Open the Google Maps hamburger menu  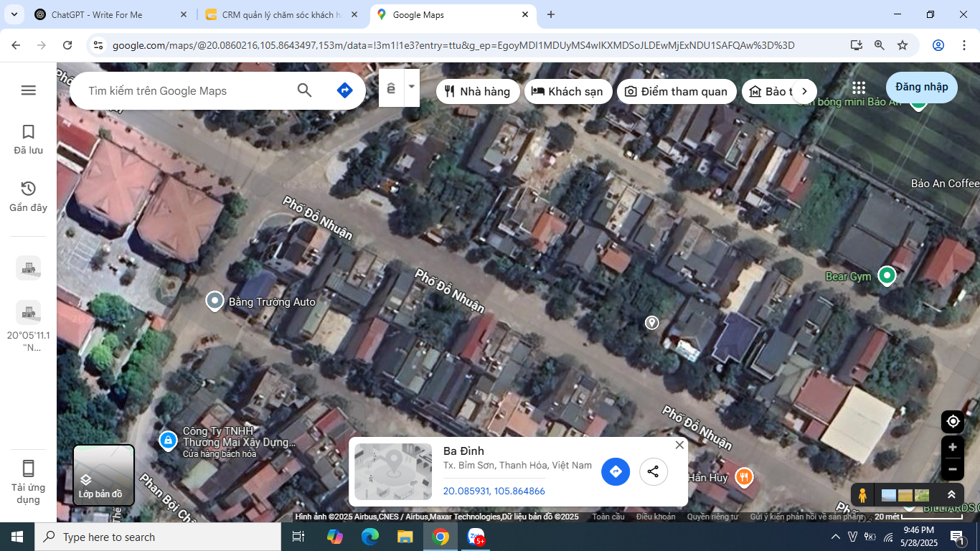[28, 90]
